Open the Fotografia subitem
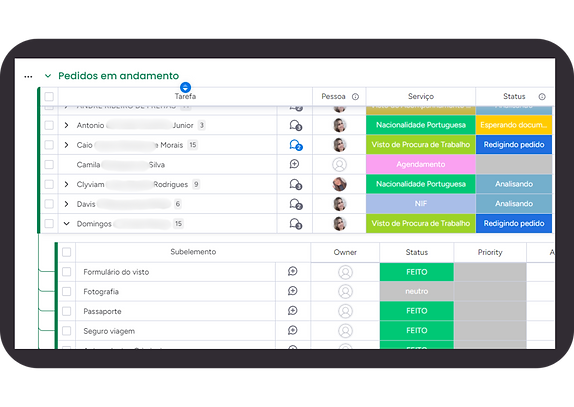 101,292
